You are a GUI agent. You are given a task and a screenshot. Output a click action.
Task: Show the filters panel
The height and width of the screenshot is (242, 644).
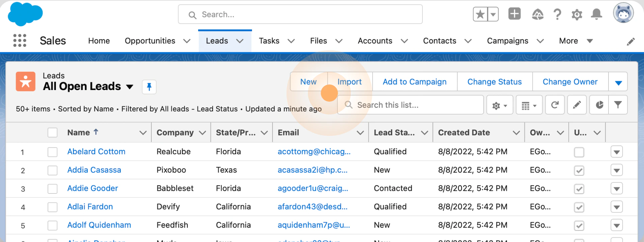(618, 105)
